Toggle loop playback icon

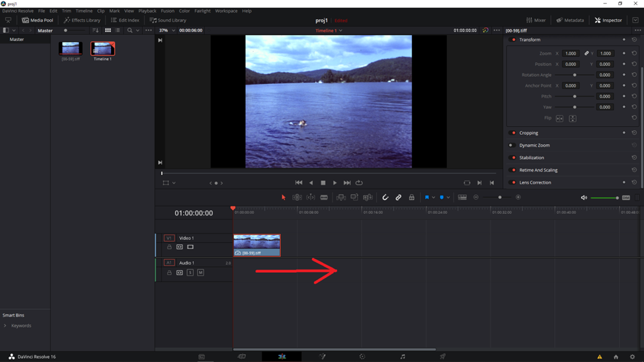click(x=359, y=182)
